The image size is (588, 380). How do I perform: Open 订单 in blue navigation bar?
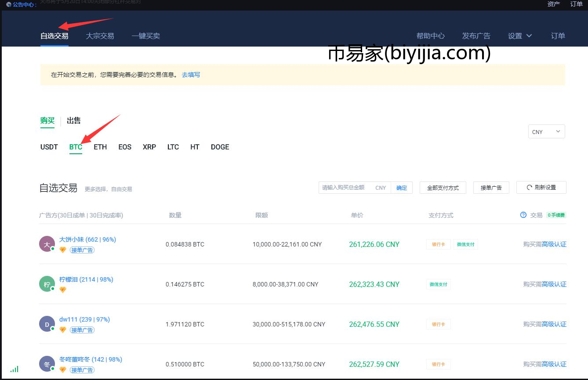pyautogui.click(x=558, y=36)
